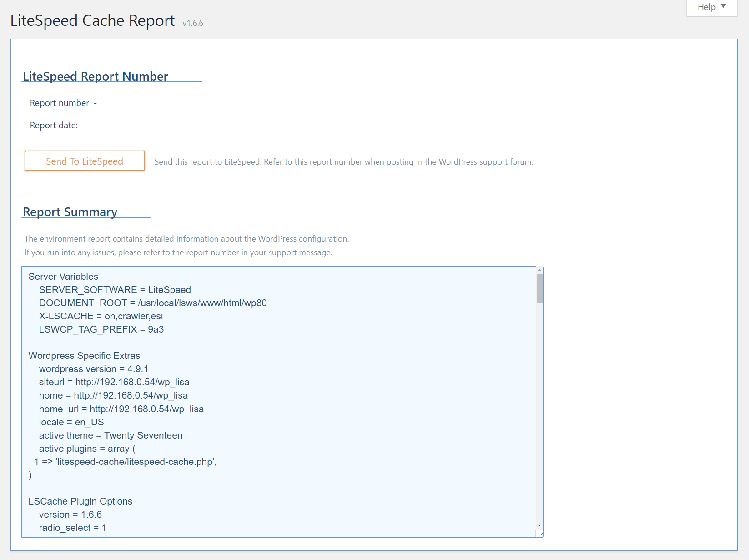
Task: Click the scroll down arrow of report textarea
Action: tap(539, 525)
